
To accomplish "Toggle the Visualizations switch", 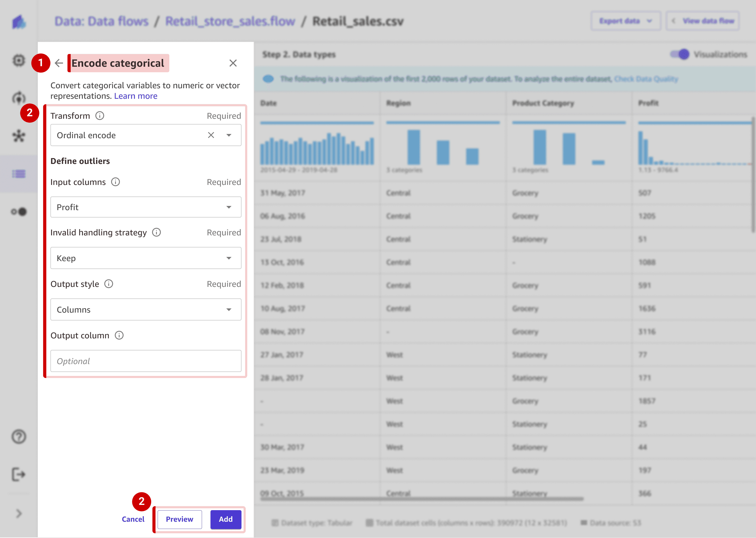I will (x=680, y=54).
